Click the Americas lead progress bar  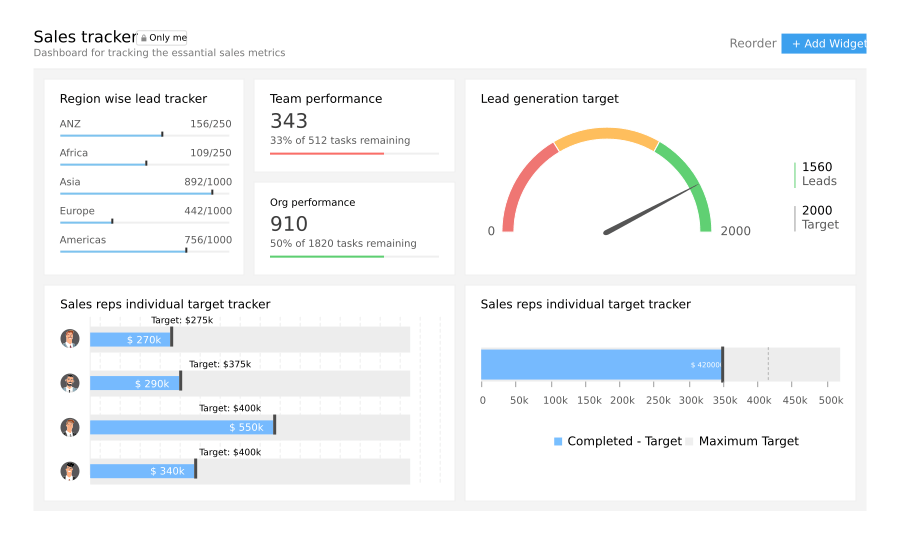pos(145,251)
